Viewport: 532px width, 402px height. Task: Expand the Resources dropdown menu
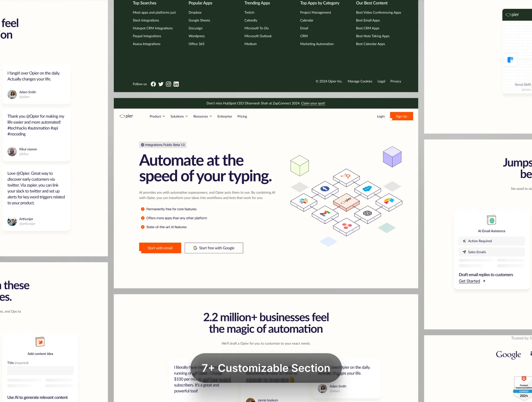click(202, 116)
